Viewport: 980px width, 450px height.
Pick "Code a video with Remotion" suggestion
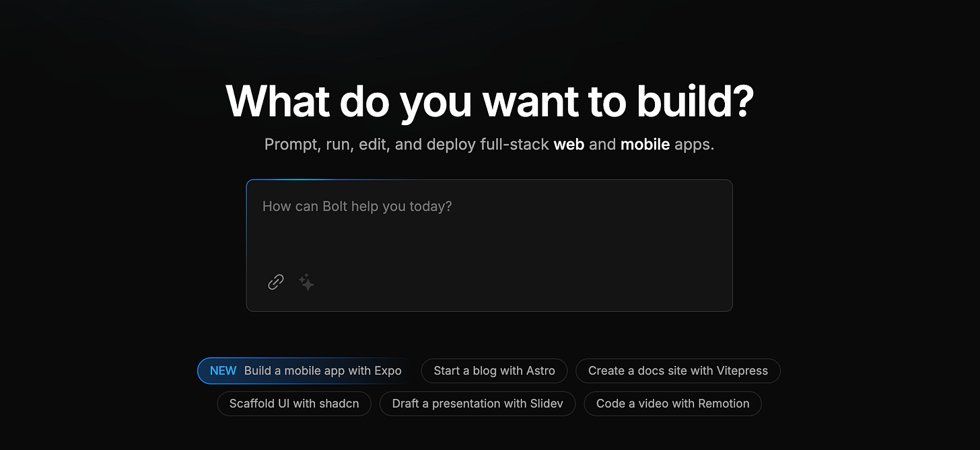[672, 404]
